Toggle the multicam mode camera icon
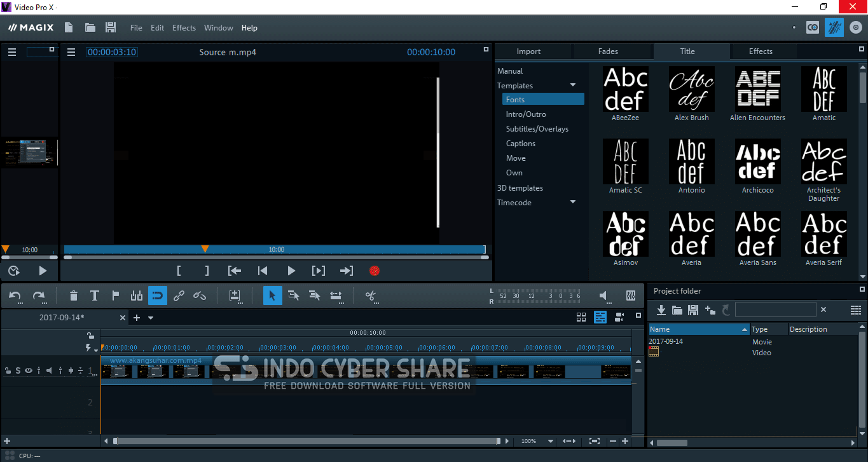This screenshot has width=868, height=462. pos(619,317)
